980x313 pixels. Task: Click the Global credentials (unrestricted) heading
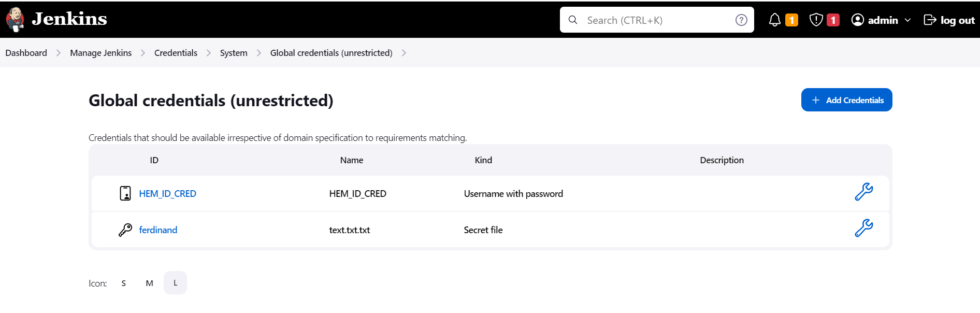coord(211,100)
